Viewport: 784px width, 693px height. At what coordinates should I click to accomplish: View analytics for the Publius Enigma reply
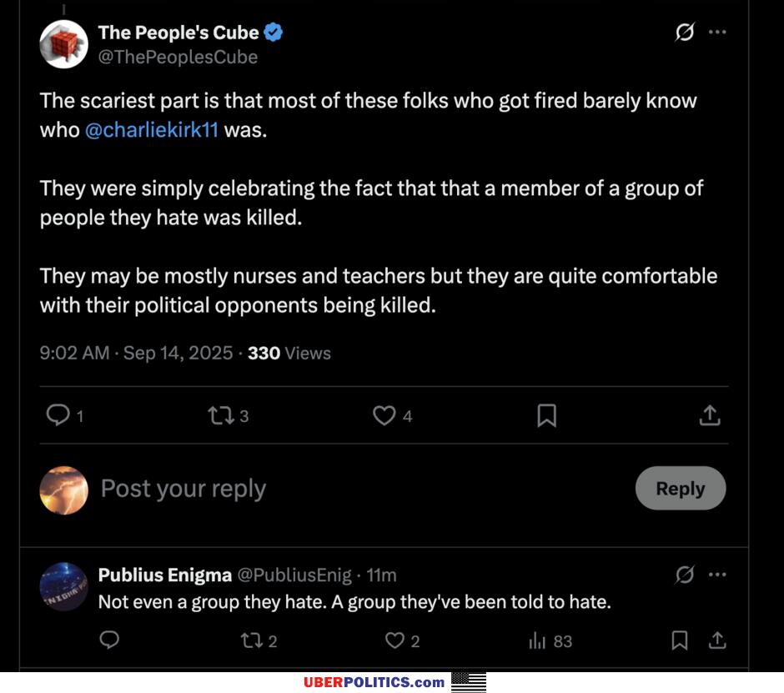tap(536, 640)
